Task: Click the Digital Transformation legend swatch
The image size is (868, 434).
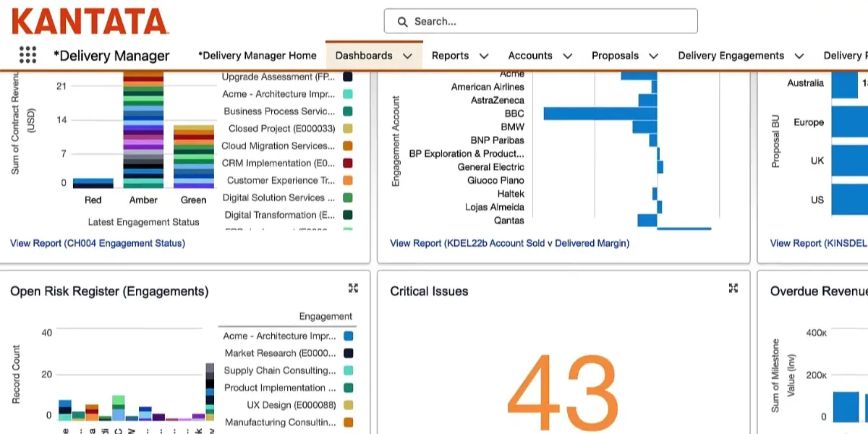Action: [347, 215]
